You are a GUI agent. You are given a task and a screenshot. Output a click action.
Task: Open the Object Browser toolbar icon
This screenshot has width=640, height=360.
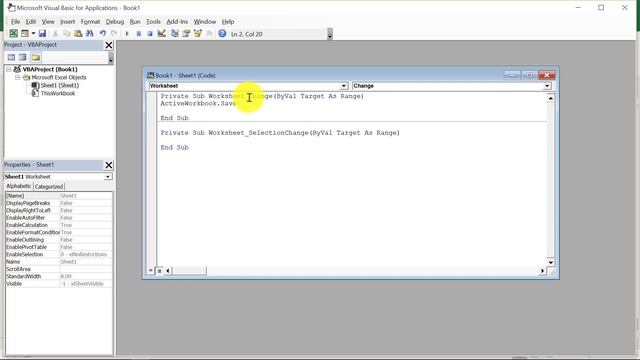pyautogui.click(x=198, y=33)
